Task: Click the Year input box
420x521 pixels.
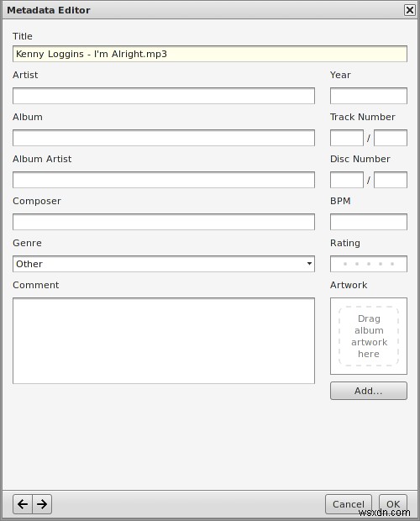Action: (x=369, y=96)
